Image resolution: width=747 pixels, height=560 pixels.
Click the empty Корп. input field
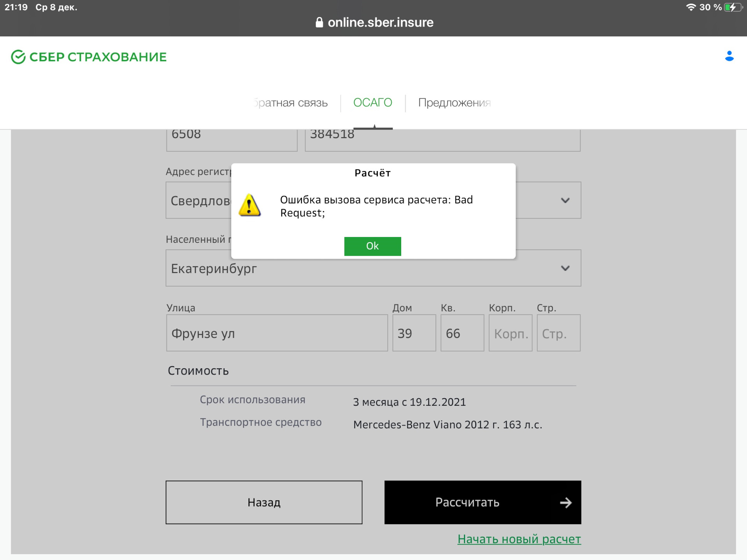[510, 333]
